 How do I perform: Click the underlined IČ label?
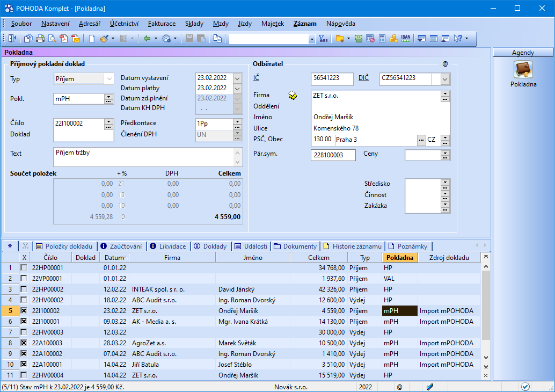256,78
